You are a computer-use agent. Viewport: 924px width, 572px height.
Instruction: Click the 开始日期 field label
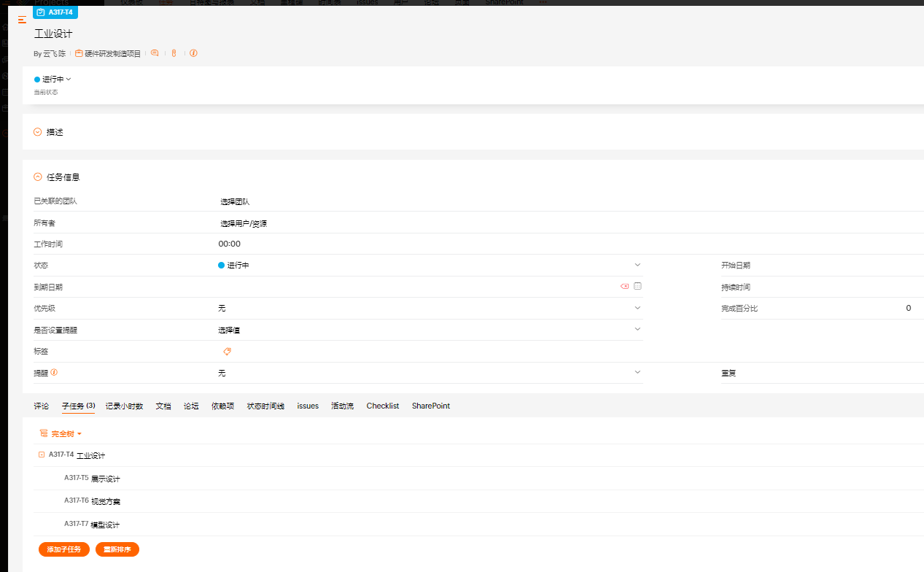coord(736,266)
